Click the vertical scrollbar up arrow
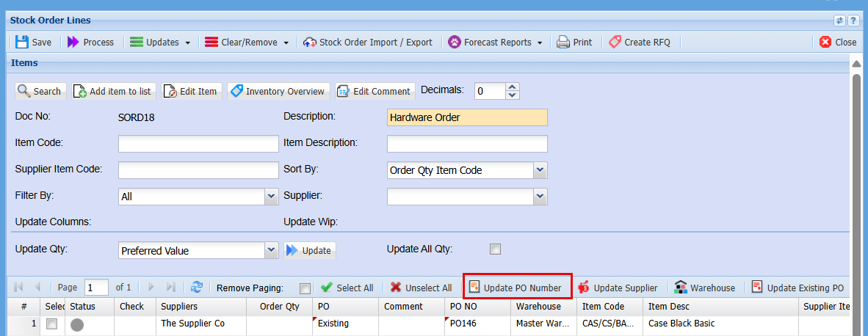868x336 pixels. pos(856,64)
